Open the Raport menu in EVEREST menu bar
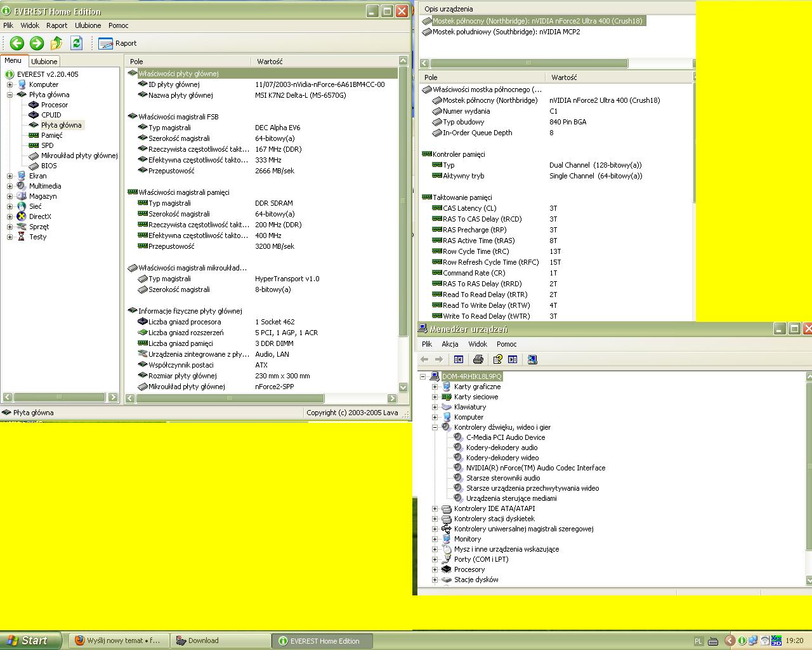Screen dimensions: 812x650 pos(56,25)
